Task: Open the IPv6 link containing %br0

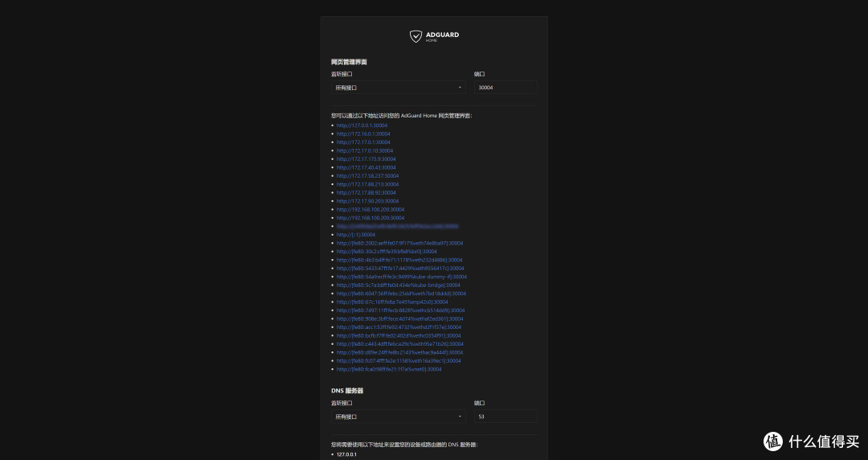Action: click(x=387, y=252)
